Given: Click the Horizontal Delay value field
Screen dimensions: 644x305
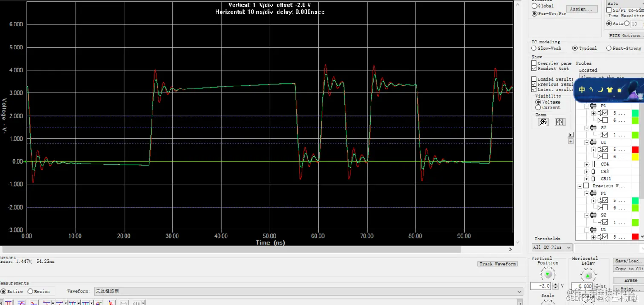Looking at the screenshot, I should pos(582,286).
